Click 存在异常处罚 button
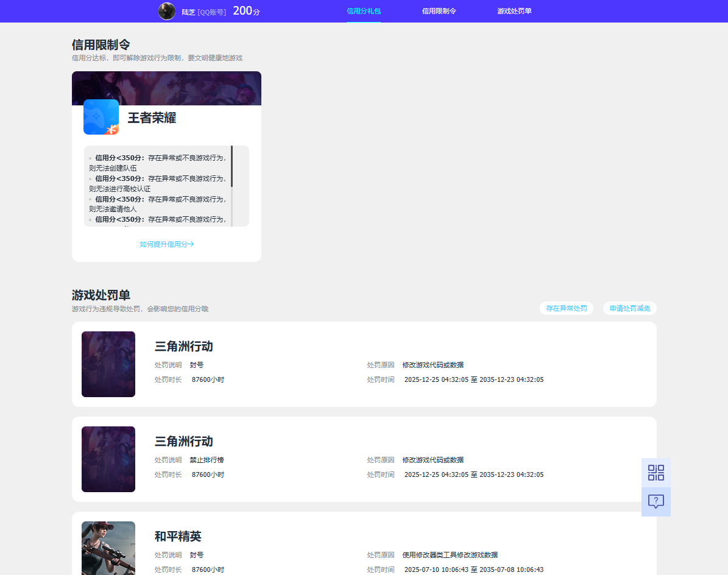The width and height of the screenshot is (728, 575). (x=567, y=308)
